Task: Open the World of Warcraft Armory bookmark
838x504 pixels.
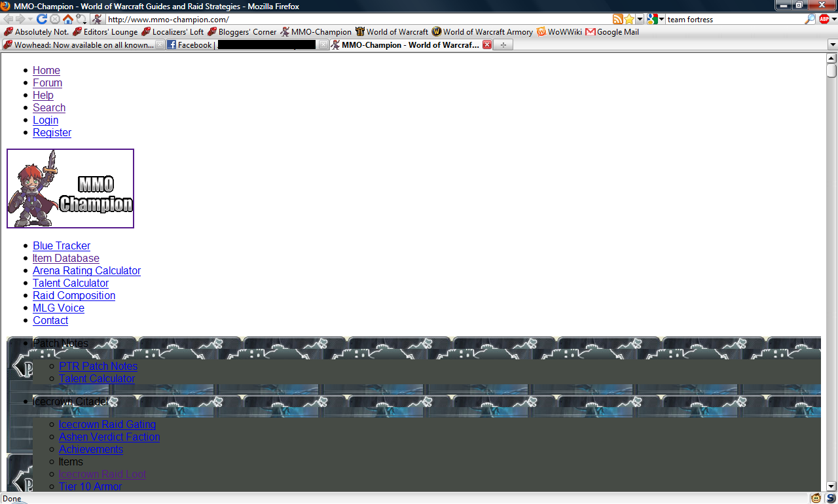Action: pos(483,31)
